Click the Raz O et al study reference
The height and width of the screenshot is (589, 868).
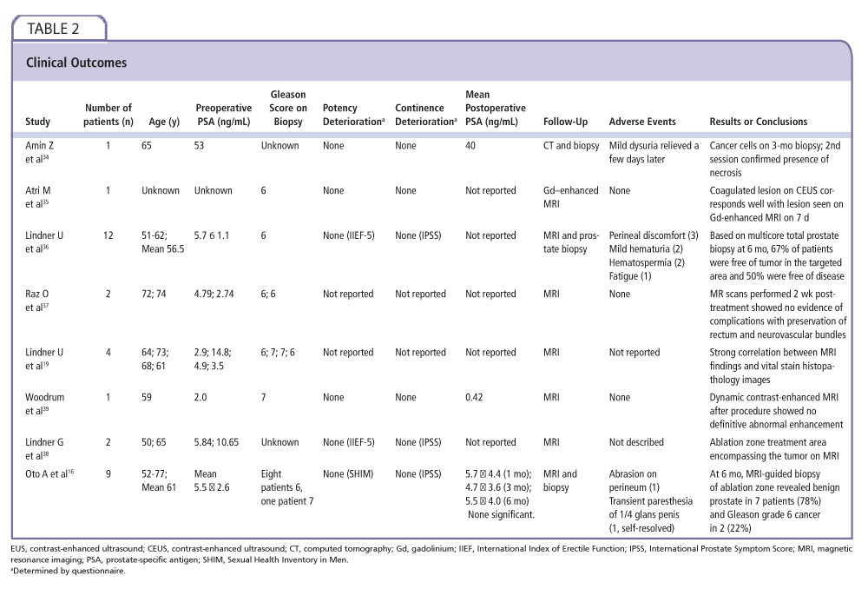[36, 301]
